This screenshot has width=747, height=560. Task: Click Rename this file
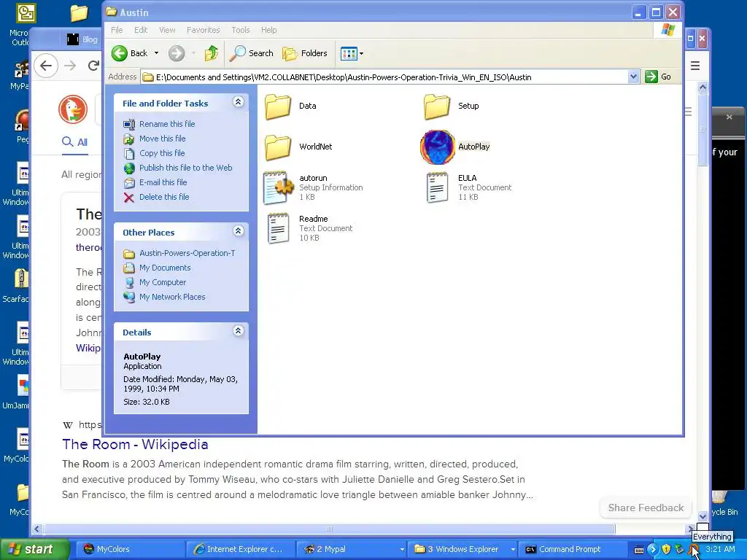(167, 124)
